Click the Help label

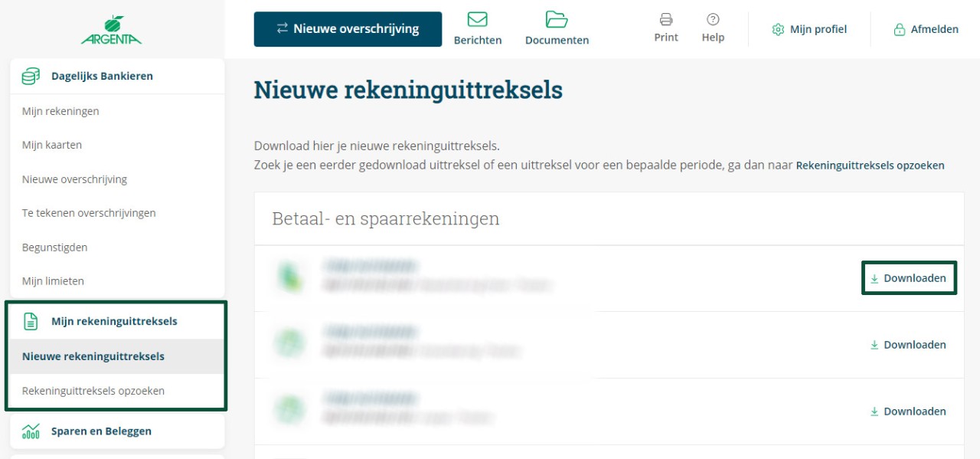click(713, 37)
